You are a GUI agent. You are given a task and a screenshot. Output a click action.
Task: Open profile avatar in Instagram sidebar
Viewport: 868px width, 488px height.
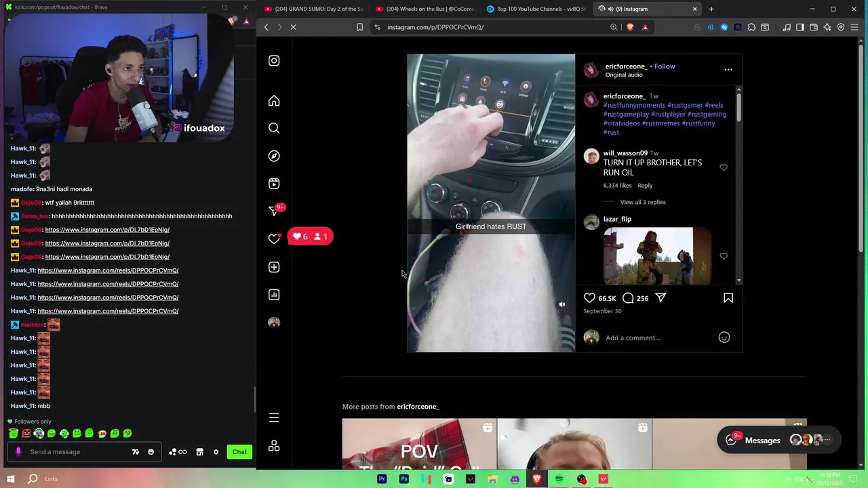274,323
